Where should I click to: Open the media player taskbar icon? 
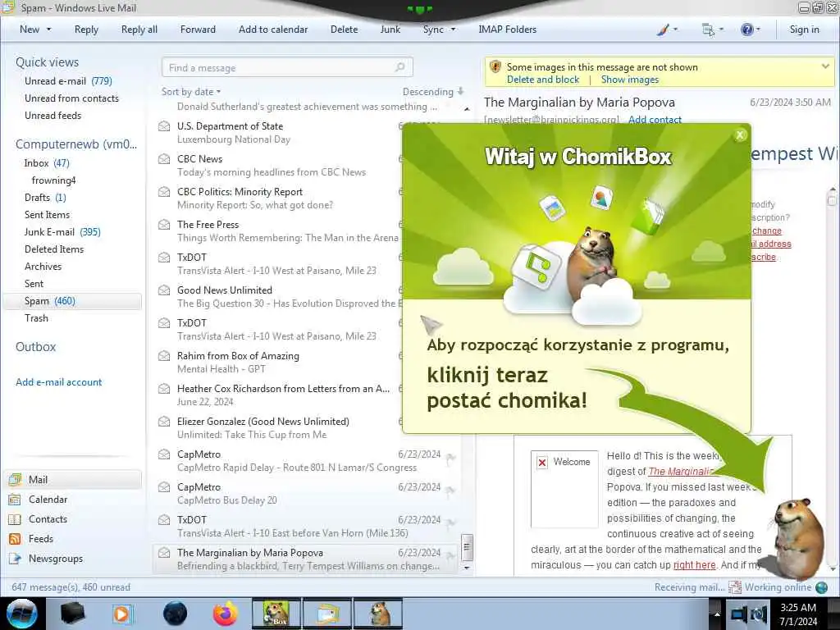pos(122,614)
